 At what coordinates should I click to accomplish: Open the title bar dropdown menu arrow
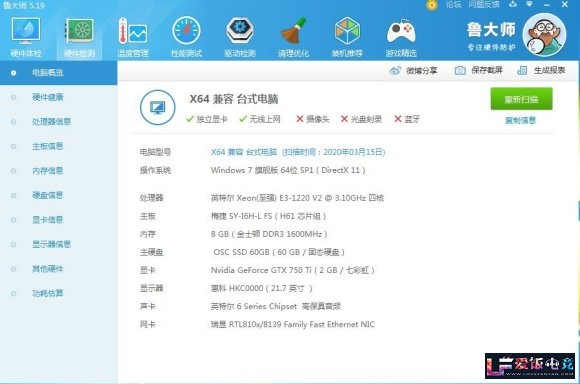[529, 4]
